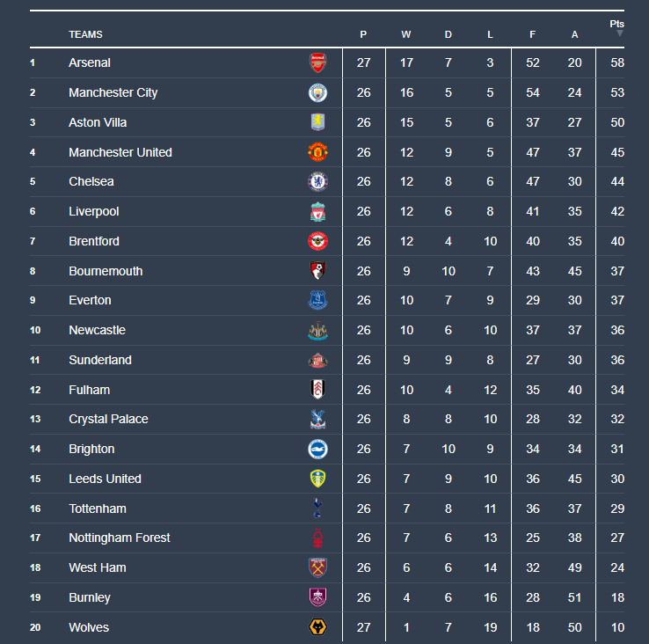
Task: Select the Newcastle team name
Action: click(x=97, y=330)
